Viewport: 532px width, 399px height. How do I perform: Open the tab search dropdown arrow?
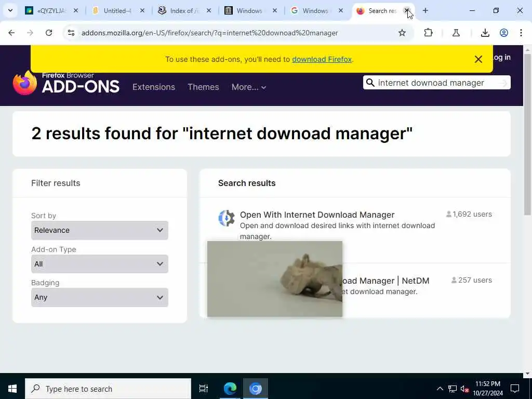click(10, 10)
